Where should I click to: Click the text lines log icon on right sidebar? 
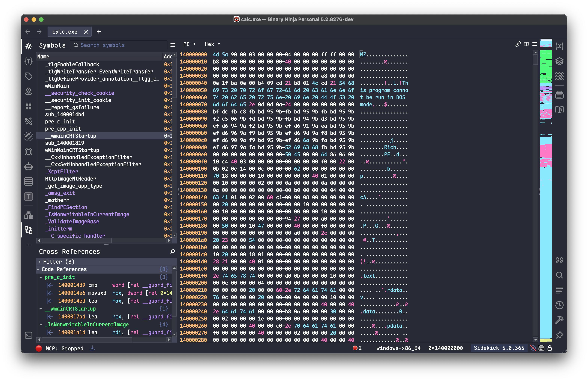[x=559, y=290]
